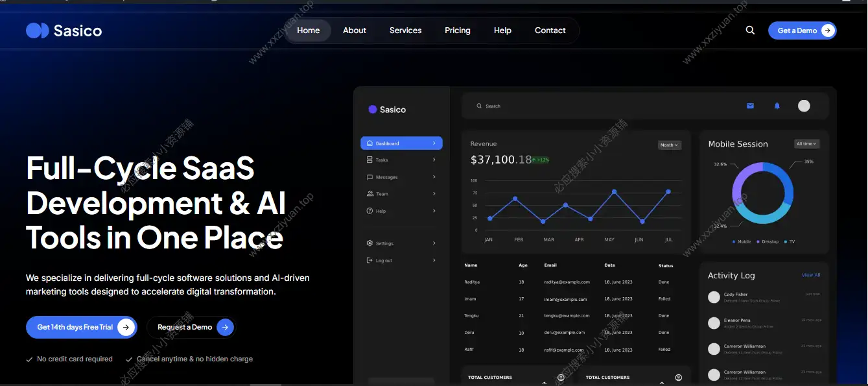Toggle the Desktop legend entry in Mobile Session
Image resolution: width=868 pixels, height=386 pixels.
point(766,241)
